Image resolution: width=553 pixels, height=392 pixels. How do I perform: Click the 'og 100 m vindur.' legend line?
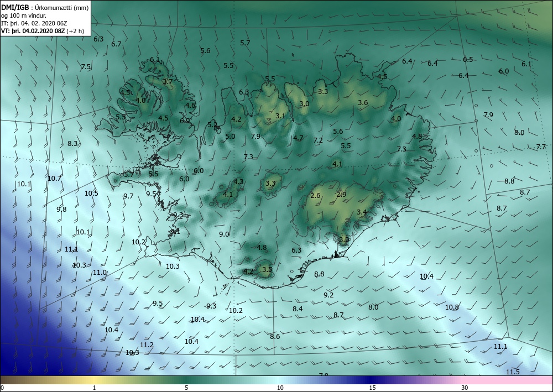click(24, 15)
